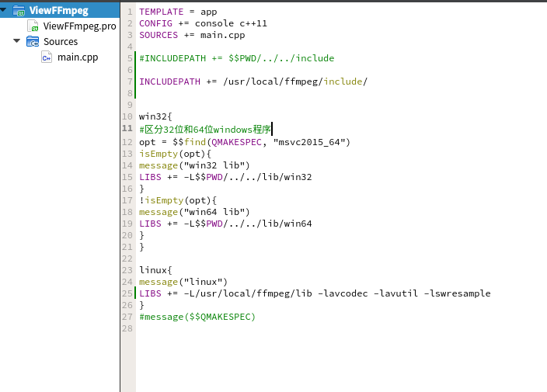
Task: Click line number 25 in gutter
Action: pyautogui.click(x=127, y=293)
